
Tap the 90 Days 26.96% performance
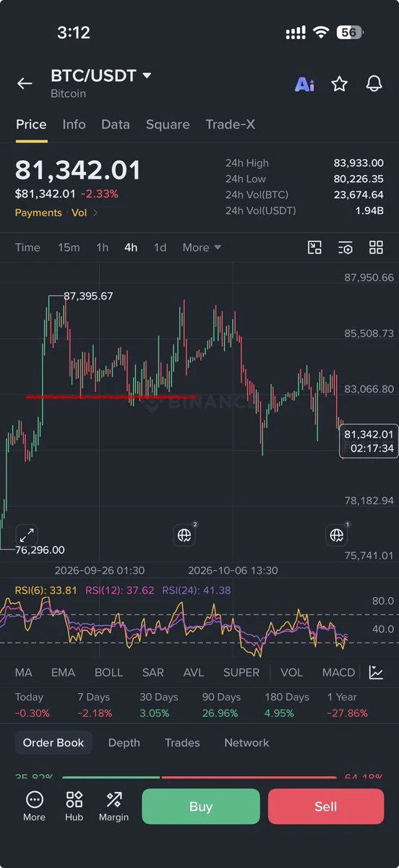click(220, 705)
